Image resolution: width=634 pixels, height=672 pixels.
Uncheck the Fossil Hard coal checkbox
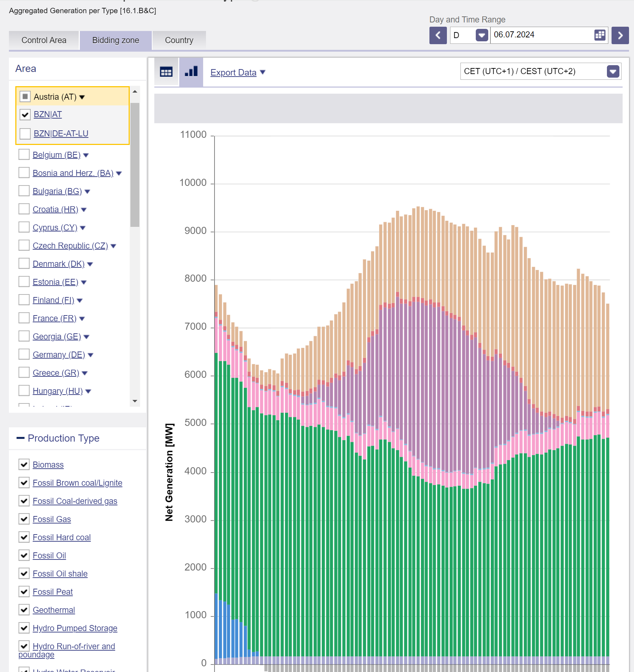click(24, 537)
